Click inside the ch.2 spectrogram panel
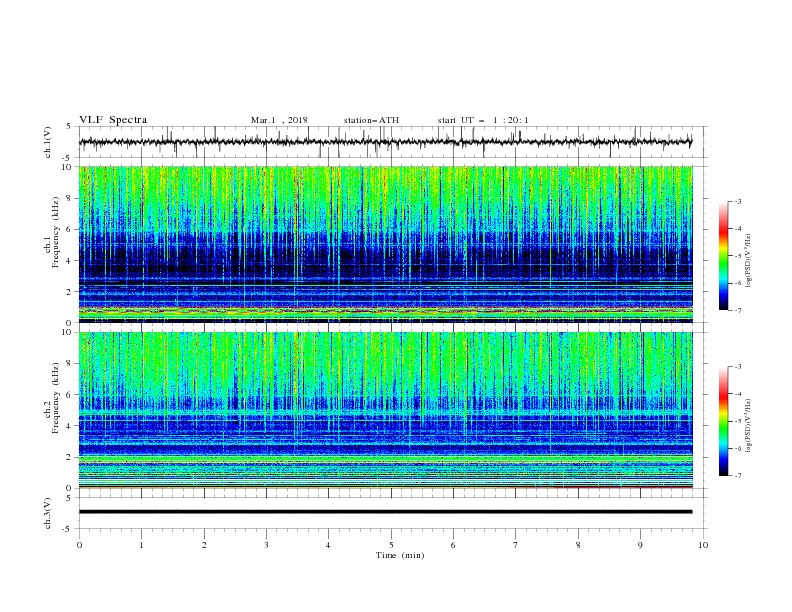 pyautogui.click(x=386, y=410)
